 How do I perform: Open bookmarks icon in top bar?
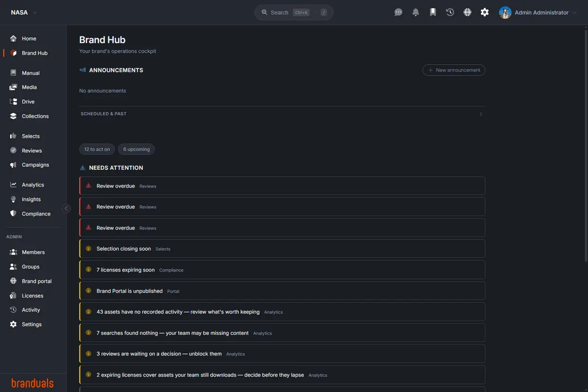[433, 12]
